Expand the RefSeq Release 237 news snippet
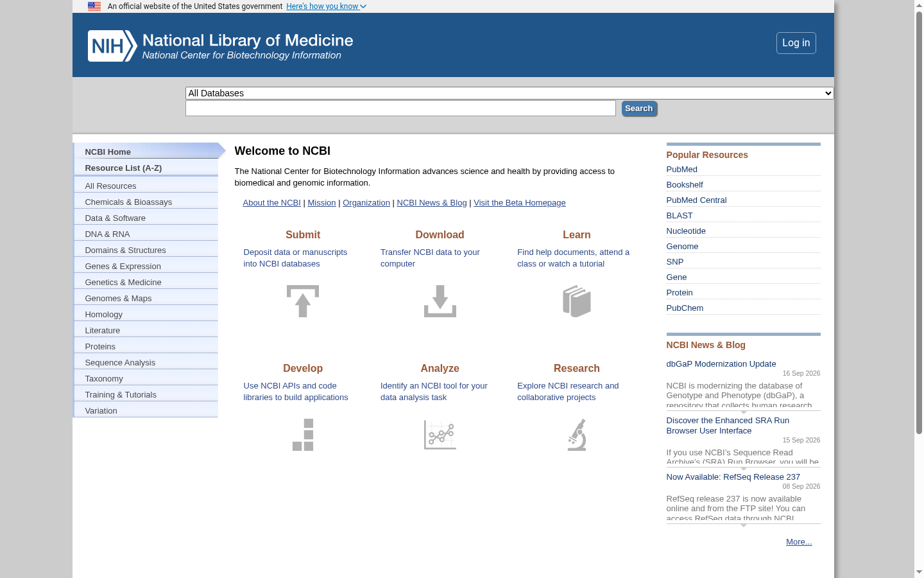924x578 pixels. point(744,525)
